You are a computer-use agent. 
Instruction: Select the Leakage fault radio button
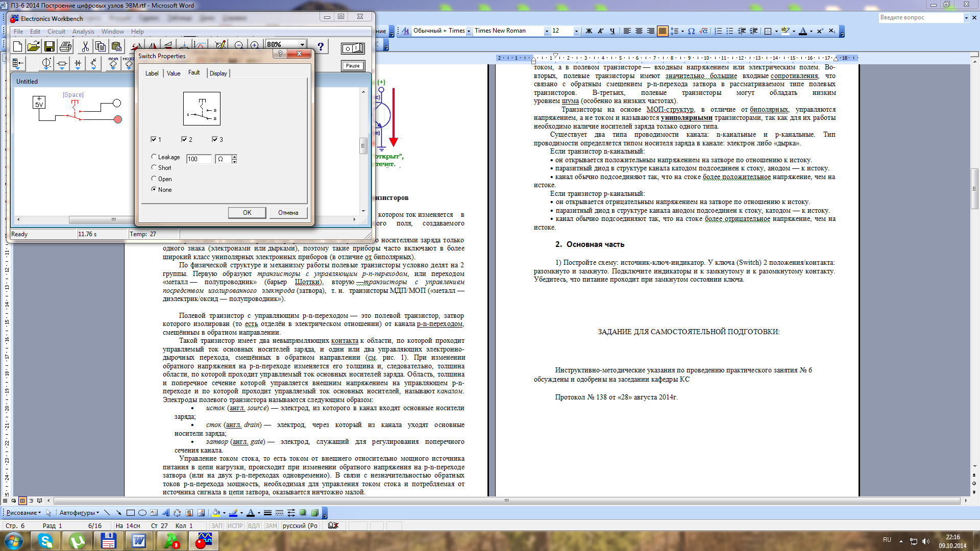tap(154, 157)
